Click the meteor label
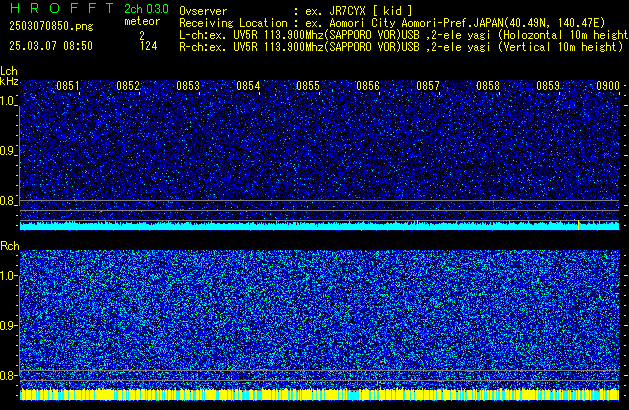This screenshot has width=629, height=410. [142, 21]
